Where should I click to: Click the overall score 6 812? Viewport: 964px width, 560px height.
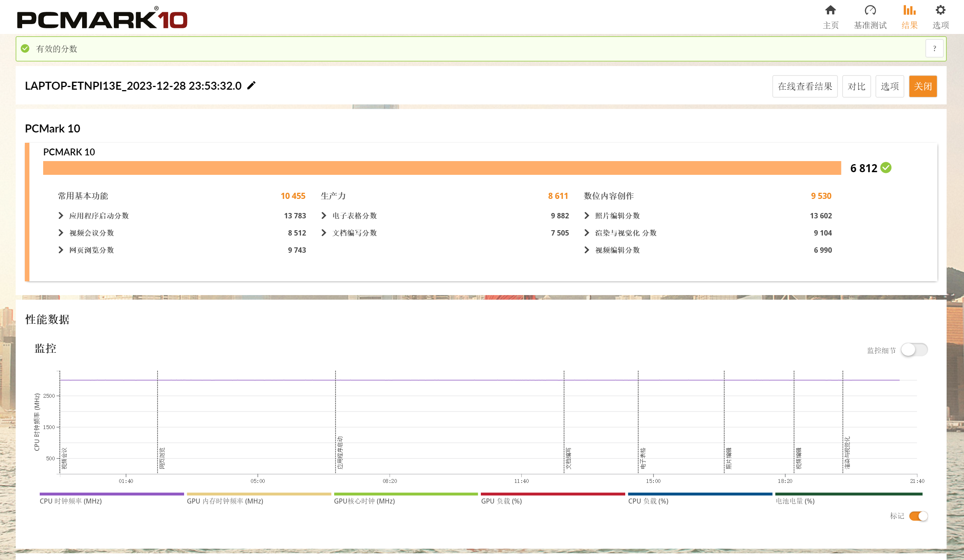tap(864, 168)
